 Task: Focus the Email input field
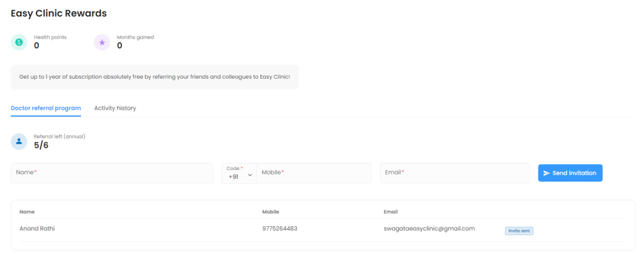pyautogui.click(x=454, y=173)
